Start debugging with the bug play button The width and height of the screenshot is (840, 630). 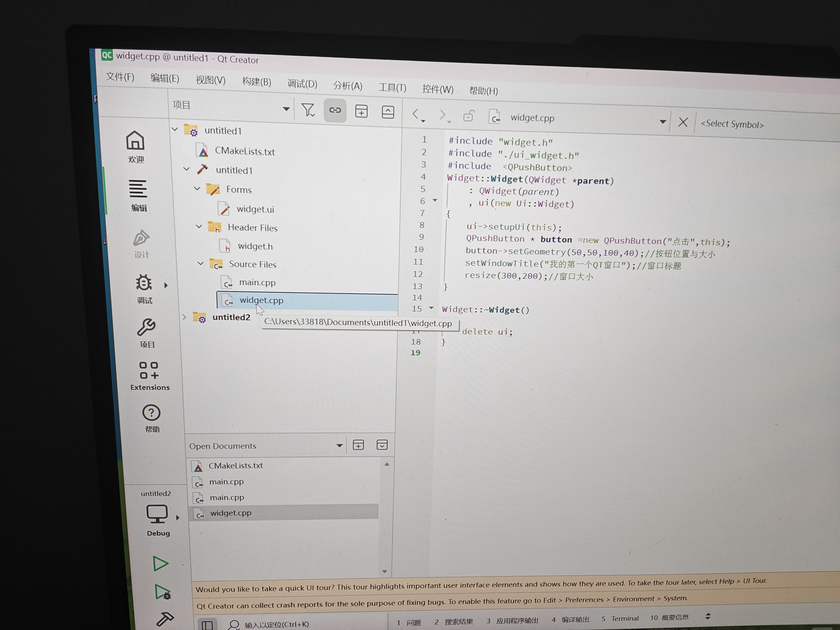pos(163,592)
